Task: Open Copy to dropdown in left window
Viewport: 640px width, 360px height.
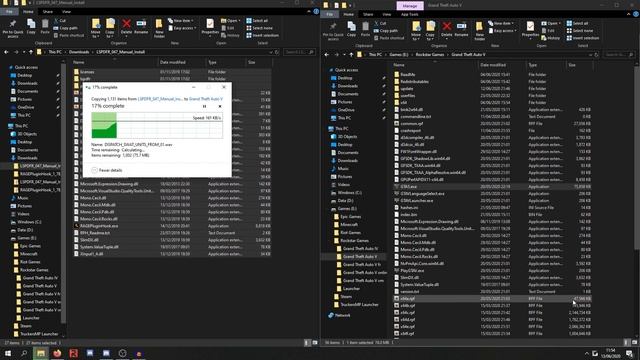Action: pyautogui.click(x=110, y=28)
